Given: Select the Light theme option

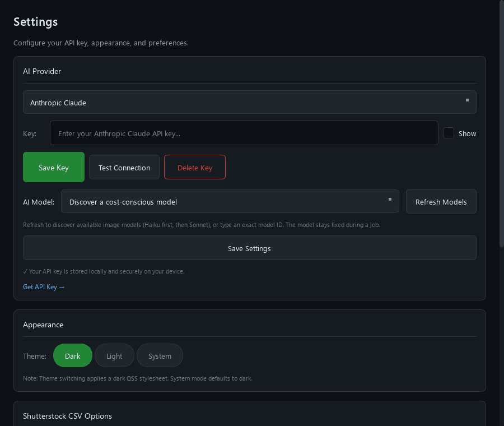Looking at the screenshot, I should coord(114,355).
